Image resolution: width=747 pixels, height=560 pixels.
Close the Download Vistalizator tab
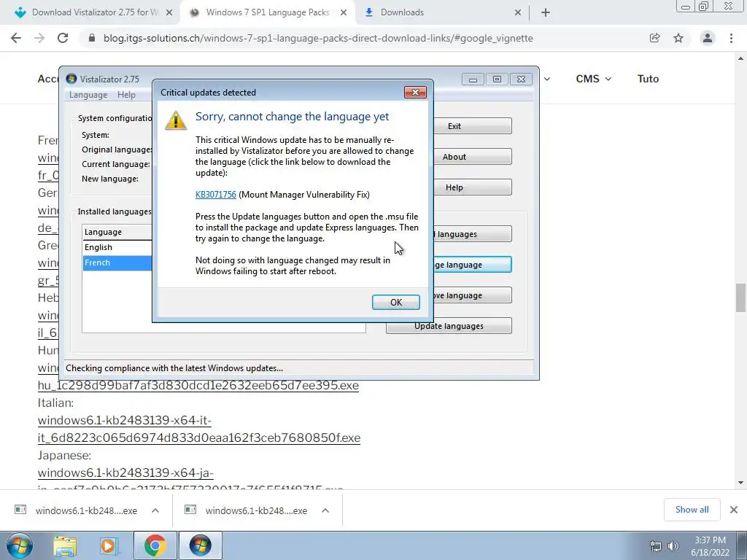169,13
